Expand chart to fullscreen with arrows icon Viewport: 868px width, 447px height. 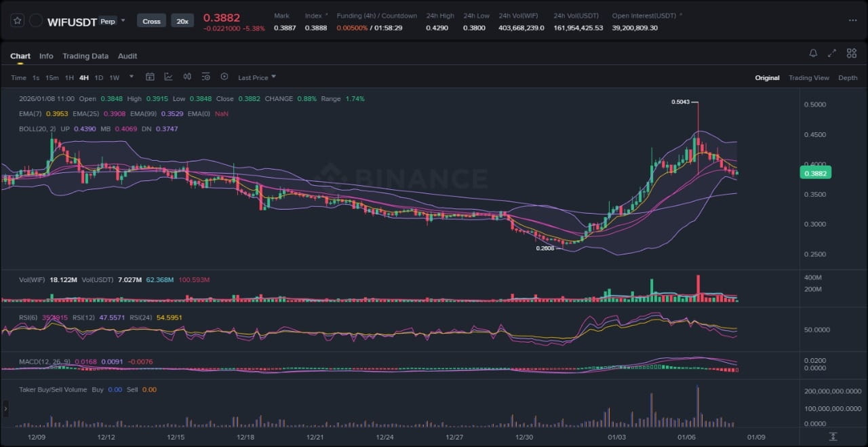coord(832,53)
